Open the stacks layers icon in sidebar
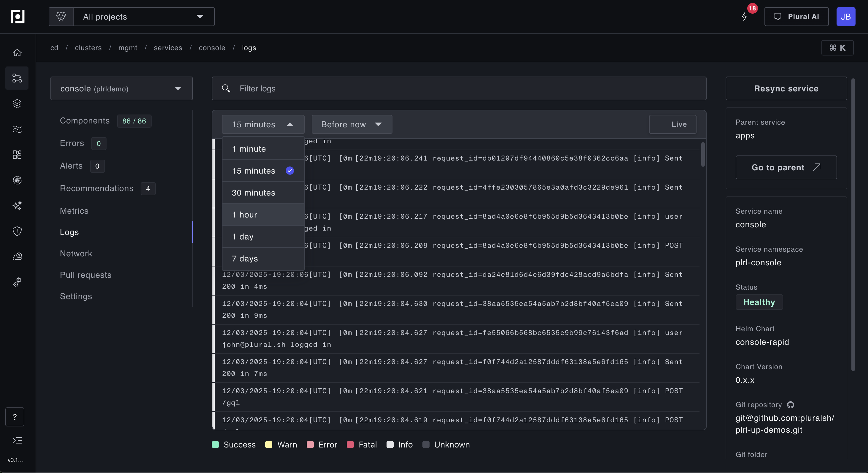Image resolution: width=868 pixels, height=473 pixels. (x=17, y=104)
